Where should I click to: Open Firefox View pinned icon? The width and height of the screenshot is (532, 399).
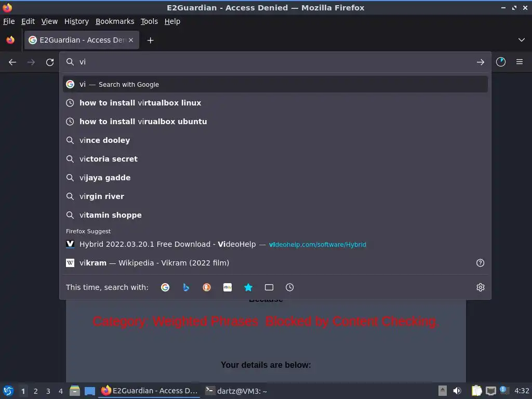pyautogui.click(x=10, y=40)
